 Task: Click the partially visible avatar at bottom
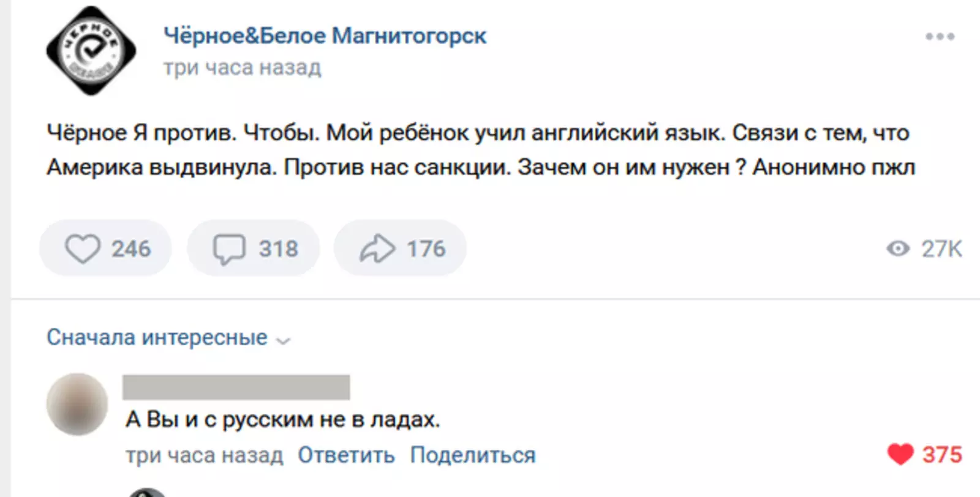pyautogui.click(x=148, y=493)
